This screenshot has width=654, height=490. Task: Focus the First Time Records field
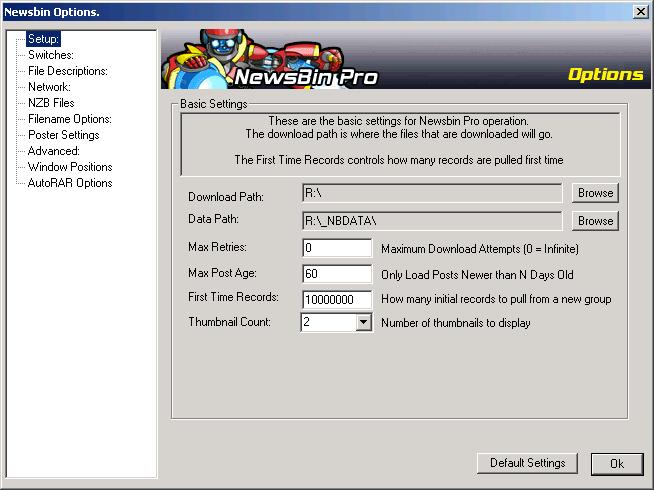(x=337, y=299)
